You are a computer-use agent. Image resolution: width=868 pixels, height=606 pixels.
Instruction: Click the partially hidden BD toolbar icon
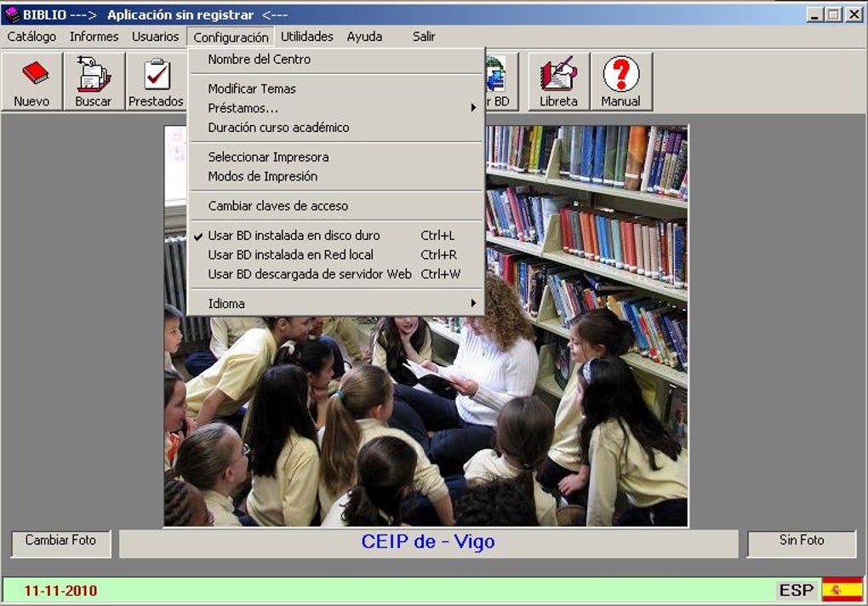tap(498, 75)
